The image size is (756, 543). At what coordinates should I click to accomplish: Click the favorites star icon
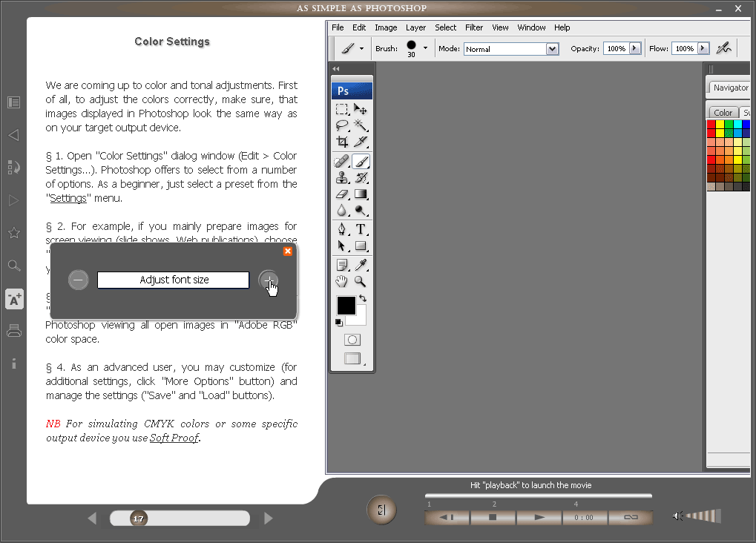point(14,233)
